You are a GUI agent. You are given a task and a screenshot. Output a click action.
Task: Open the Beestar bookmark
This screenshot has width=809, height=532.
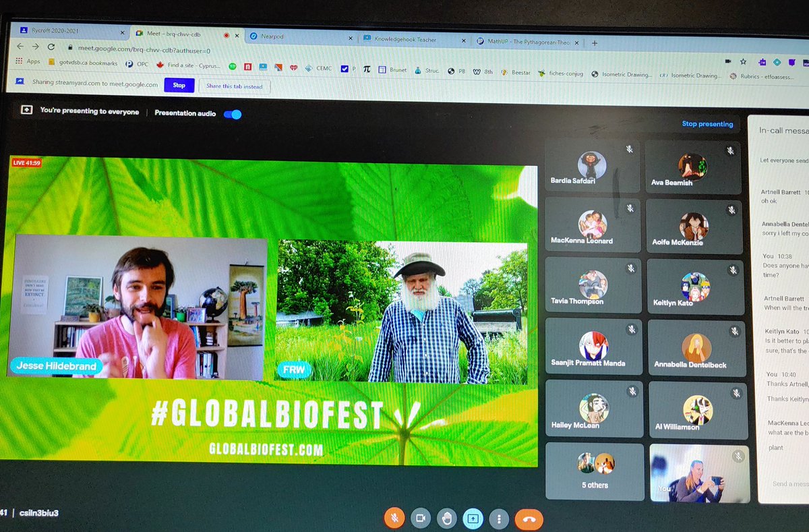pos(517,73)
